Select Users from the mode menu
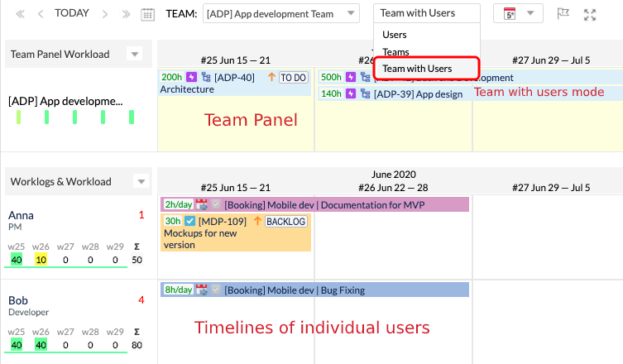This screenshot has width=623, height=364. click(395, 35)
